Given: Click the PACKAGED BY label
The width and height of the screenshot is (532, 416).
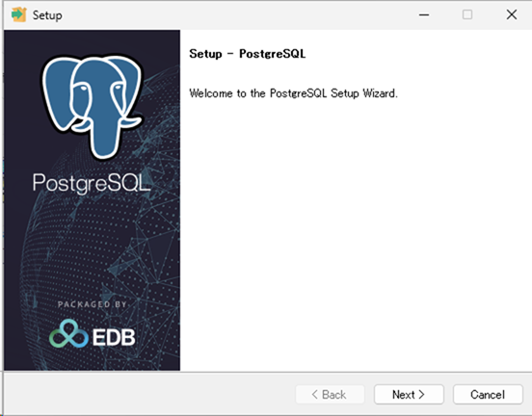Looking at the screenshot, I should tap(92, 304).
